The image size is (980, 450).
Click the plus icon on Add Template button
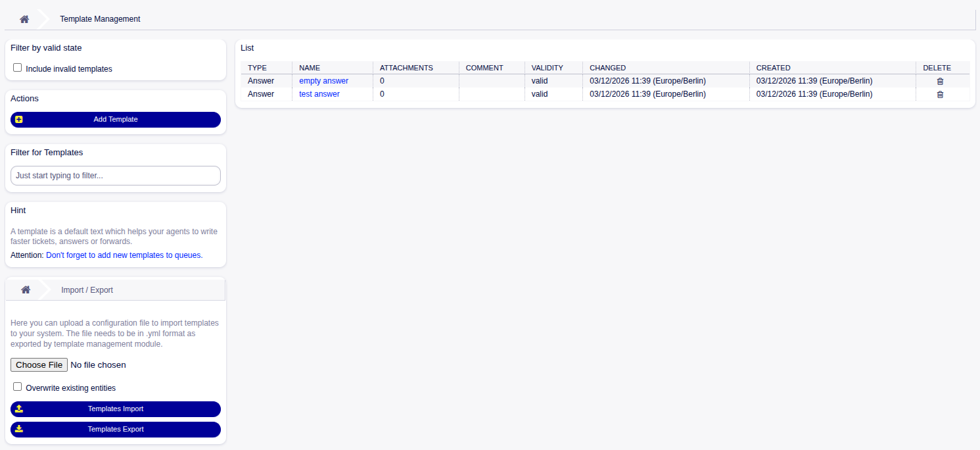pos(19,120)
